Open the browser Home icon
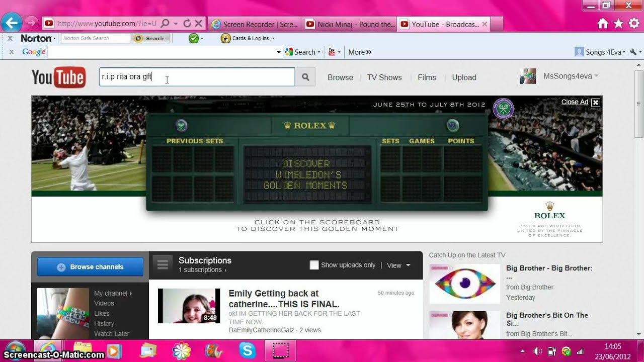The height and width of the screenshot is (362, 644). [603, 24]
